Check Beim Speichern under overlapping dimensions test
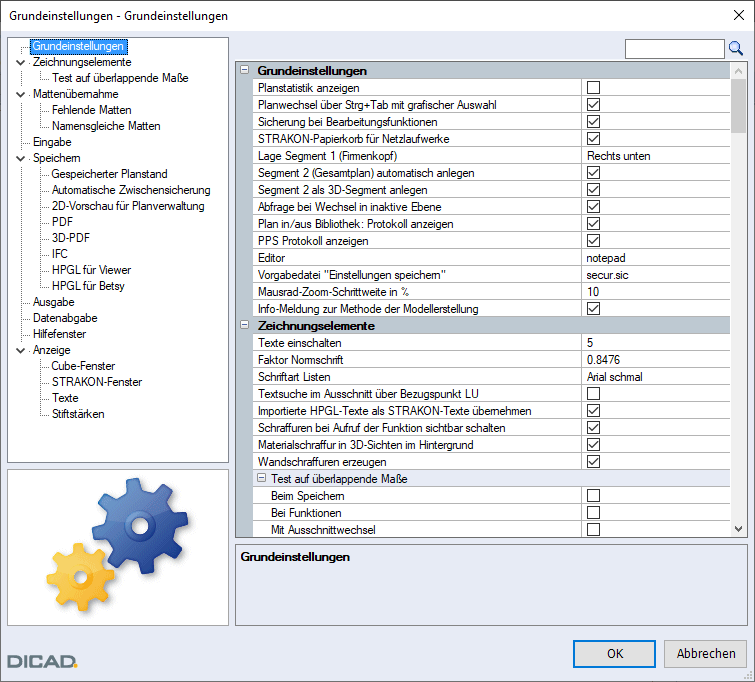The height and width of the screenshot is (682, 755). 593,496
